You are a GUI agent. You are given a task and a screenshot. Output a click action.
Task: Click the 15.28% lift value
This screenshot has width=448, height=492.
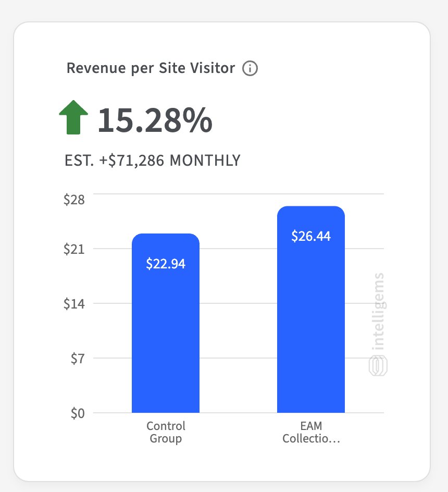(155, 120)
